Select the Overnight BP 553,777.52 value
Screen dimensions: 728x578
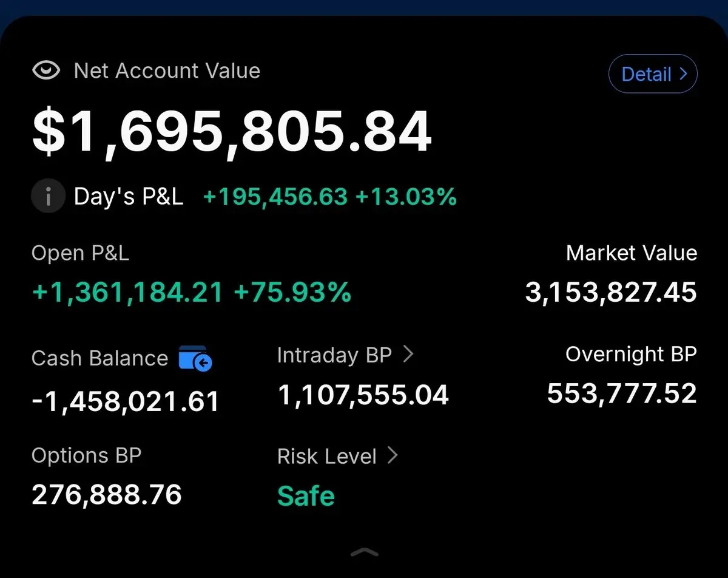point(622,393)
